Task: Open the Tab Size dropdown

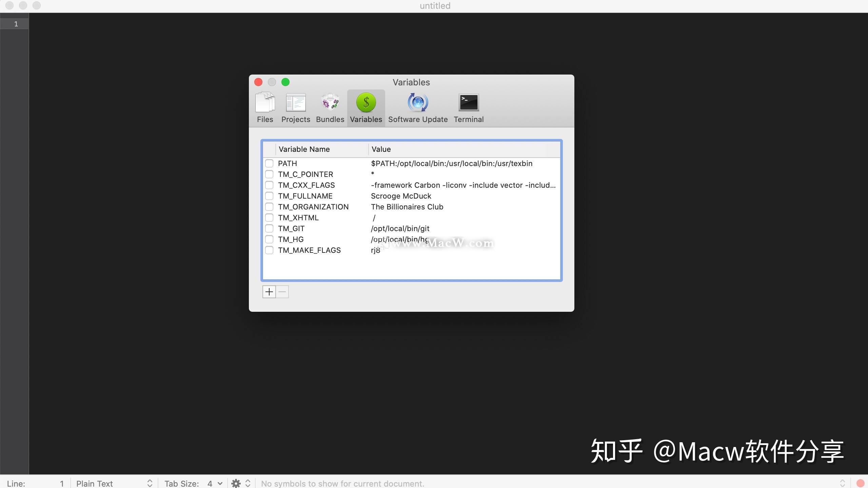Action: coord(215,483)
